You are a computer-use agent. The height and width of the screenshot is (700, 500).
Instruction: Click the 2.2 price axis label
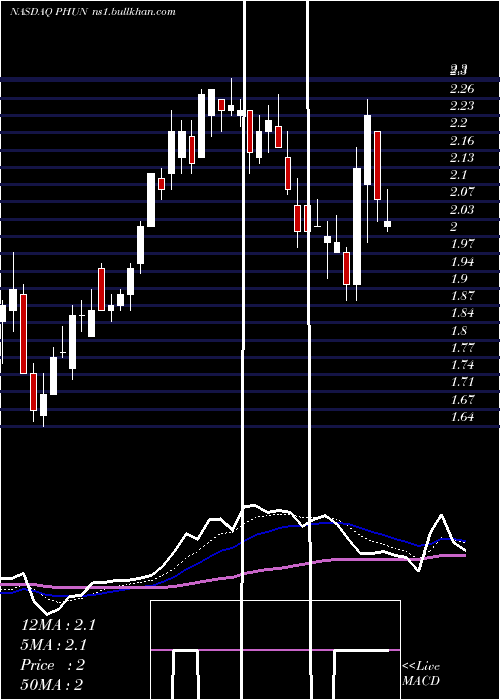tap(458, 123)
